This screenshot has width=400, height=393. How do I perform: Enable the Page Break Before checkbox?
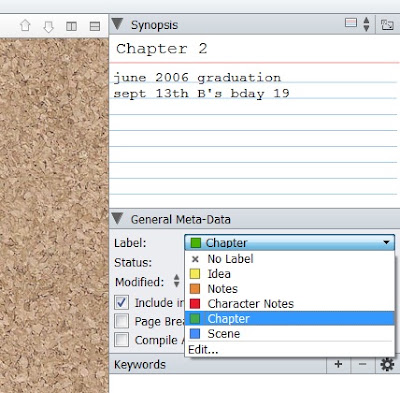click(121, 321)
